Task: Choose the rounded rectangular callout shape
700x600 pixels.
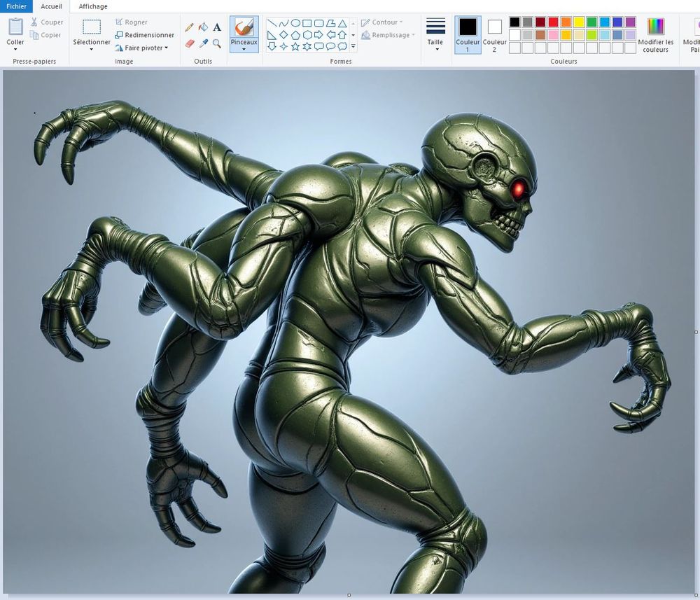Action: pos(318,46)
